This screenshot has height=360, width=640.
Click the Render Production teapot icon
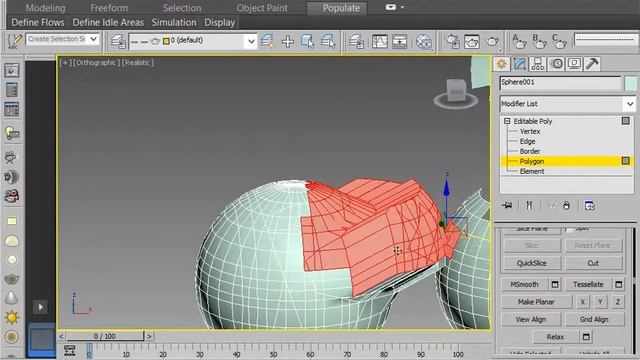tap(493, 41)
